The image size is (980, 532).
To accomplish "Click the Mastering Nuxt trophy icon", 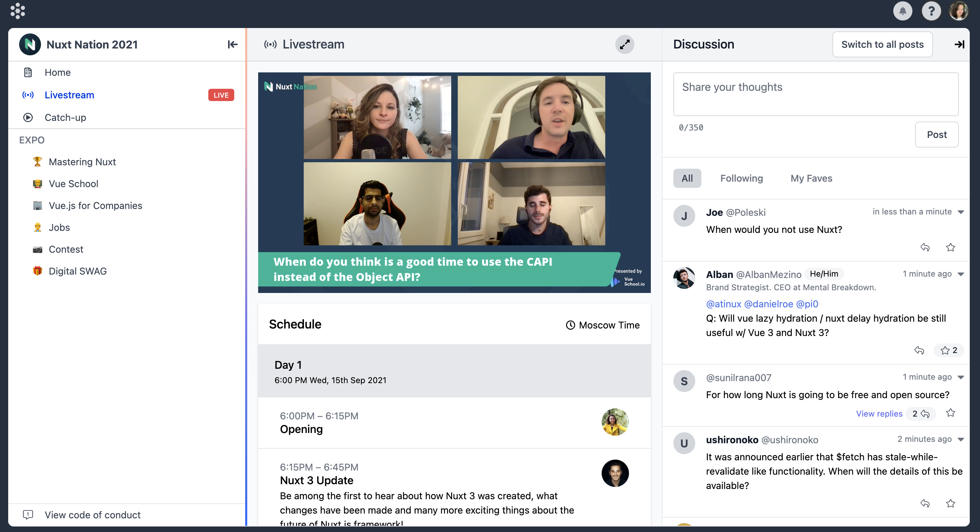I will (37, 162).
